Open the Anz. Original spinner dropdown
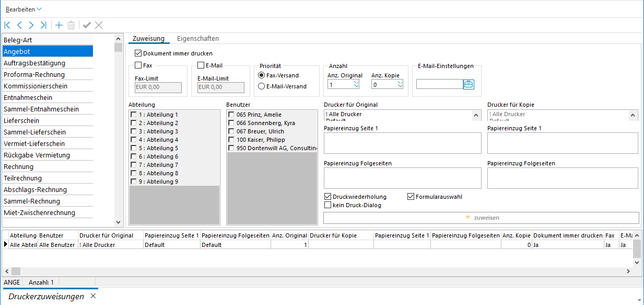Viewport: 644px width, 305px height. pyautogui.click(x=356, y=84)
